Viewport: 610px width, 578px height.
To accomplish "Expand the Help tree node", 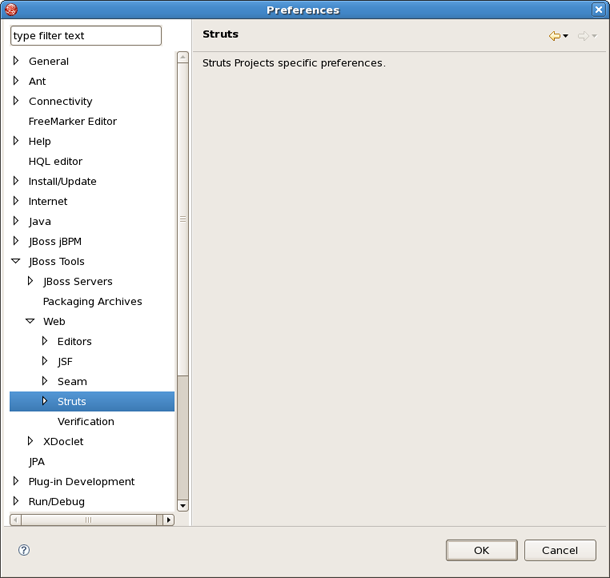I will point(16,141).
